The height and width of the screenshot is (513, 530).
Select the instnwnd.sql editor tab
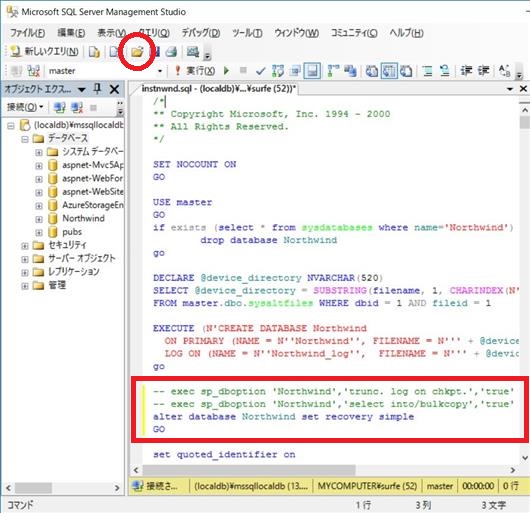tap(218, 89)
